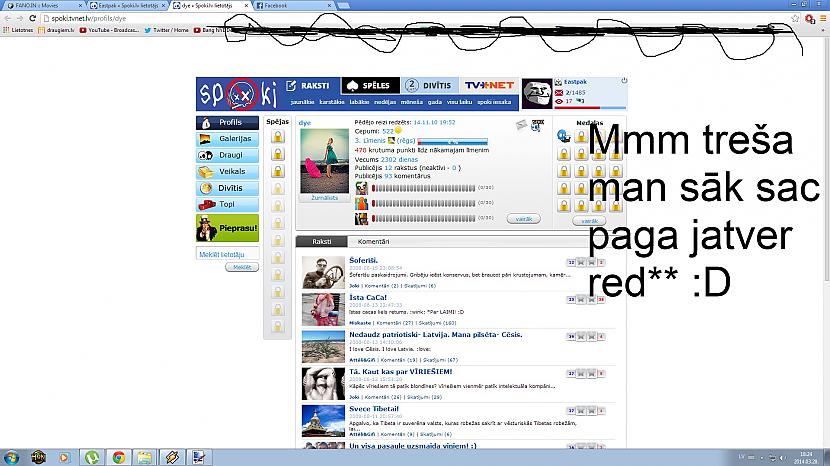Open Draugi in the left sidebar
This screenshot has width=830, height=466.
pyautogui.click(x=227, y=155)
